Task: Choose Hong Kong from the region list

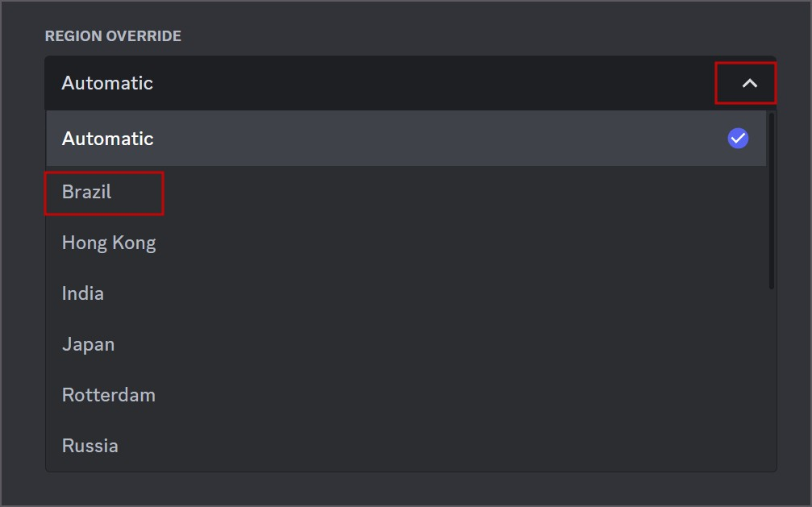Action: [x=108, y=242]
